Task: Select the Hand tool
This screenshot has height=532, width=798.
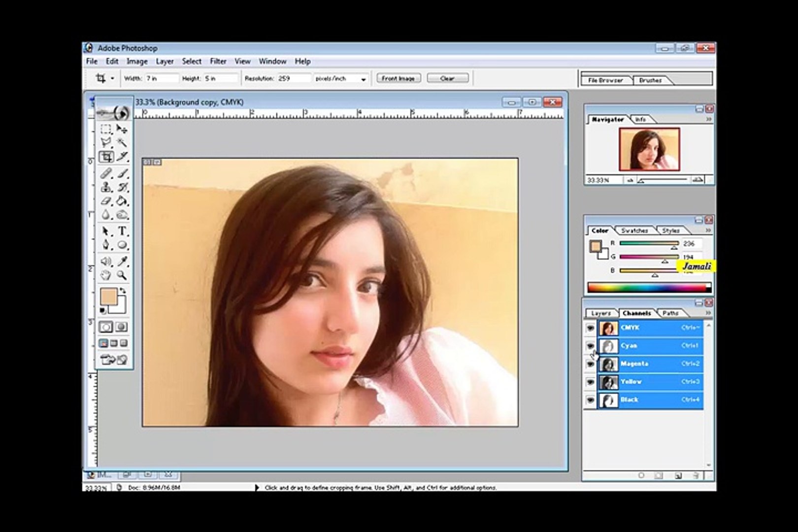Action: (106, 276)
